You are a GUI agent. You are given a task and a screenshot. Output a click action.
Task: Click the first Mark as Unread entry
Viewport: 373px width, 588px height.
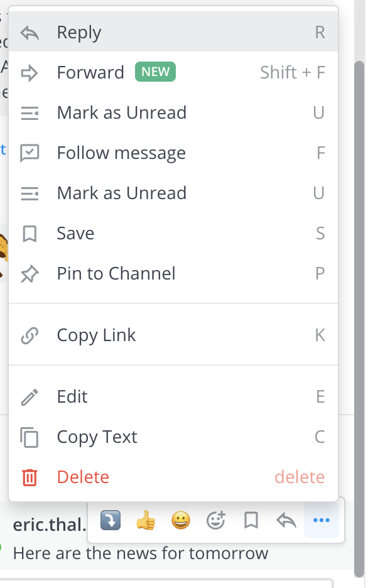point(173,112)
